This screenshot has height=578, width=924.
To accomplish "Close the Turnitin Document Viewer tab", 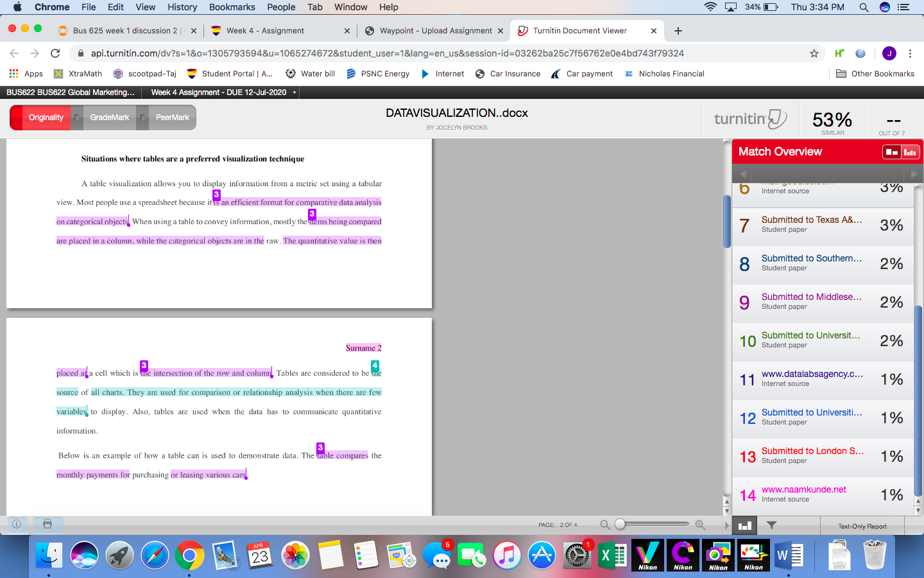I will (x=654, y=31).
